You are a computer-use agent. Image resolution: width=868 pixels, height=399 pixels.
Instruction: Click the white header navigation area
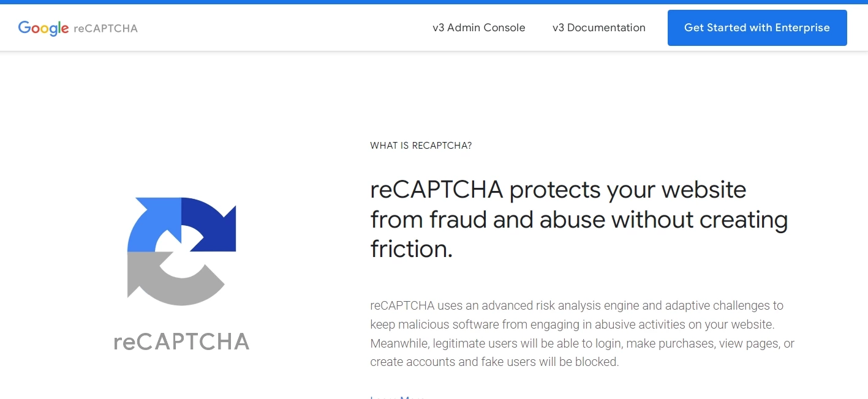(306, 28)
